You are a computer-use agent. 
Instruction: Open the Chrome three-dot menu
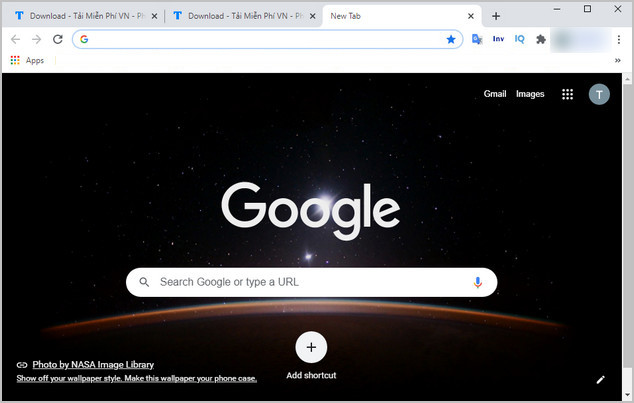click(619, 39)
